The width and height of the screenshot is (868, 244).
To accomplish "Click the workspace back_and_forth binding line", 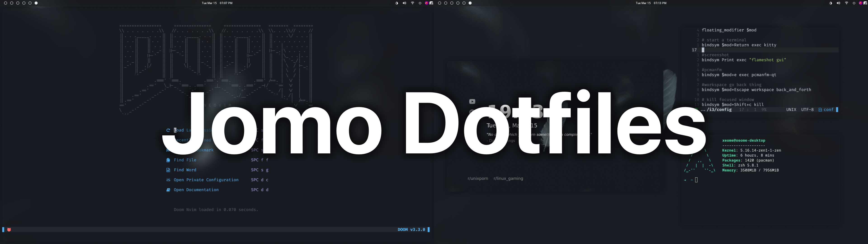I will click(757, 90).
